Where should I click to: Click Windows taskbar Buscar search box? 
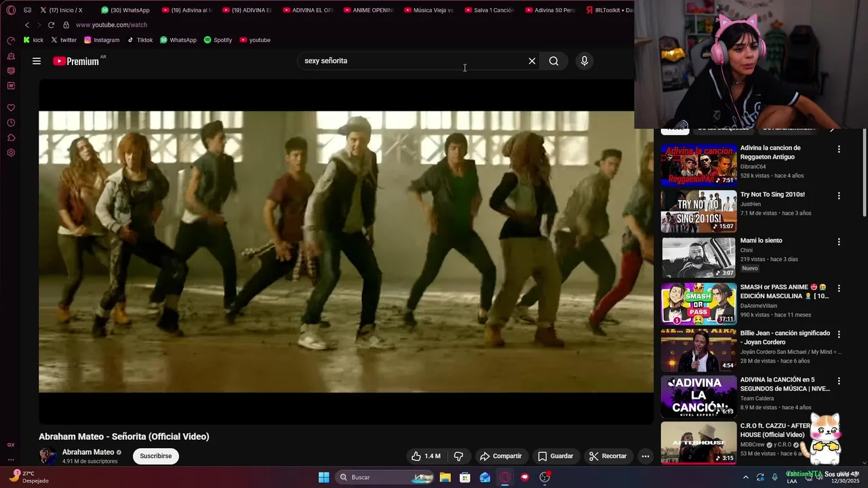384,477
